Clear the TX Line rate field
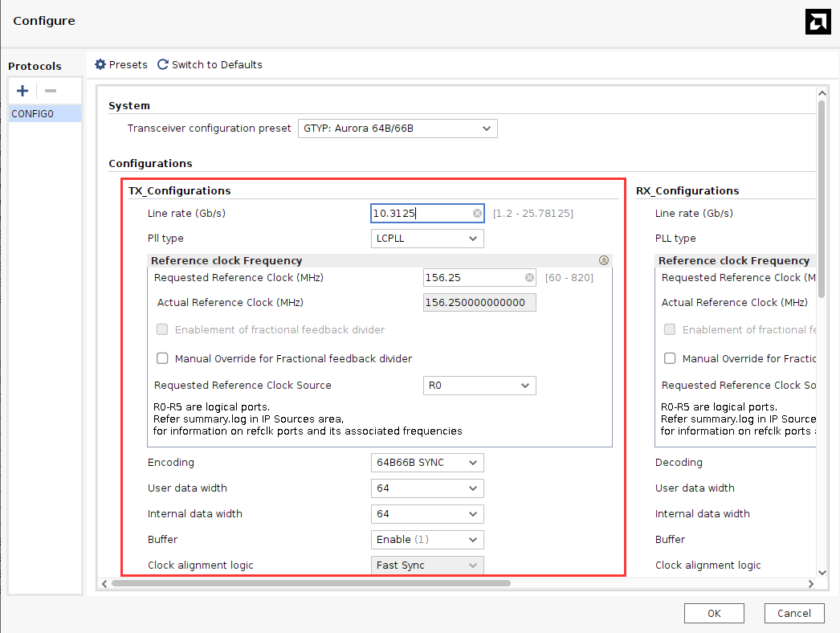The image size is (840, 633). pos(477,214)
